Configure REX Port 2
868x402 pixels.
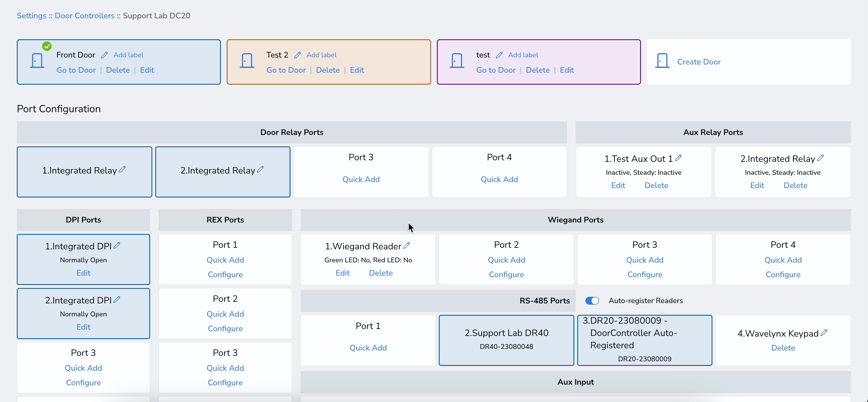pyautogui.click(x=225, y=329)
